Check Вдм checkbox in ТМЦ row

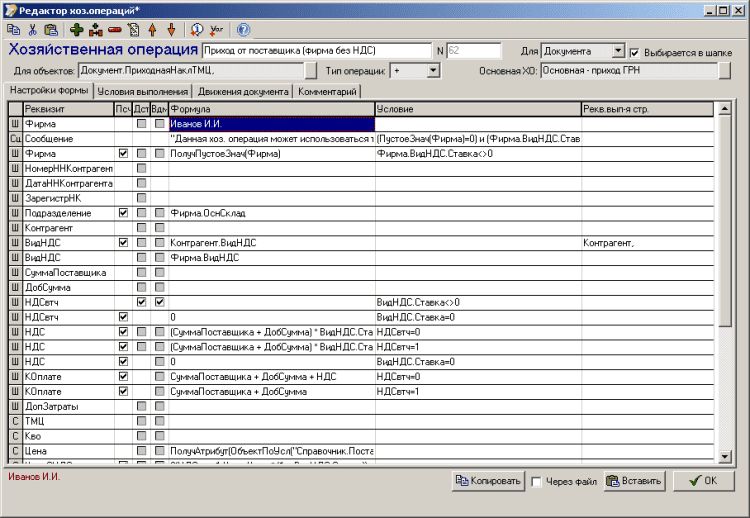160,421
